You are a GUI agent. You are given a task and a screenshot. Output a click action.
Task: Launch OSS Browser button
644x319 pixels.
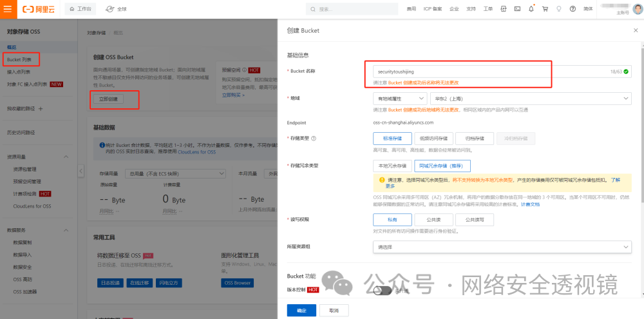tap(238, 283)
